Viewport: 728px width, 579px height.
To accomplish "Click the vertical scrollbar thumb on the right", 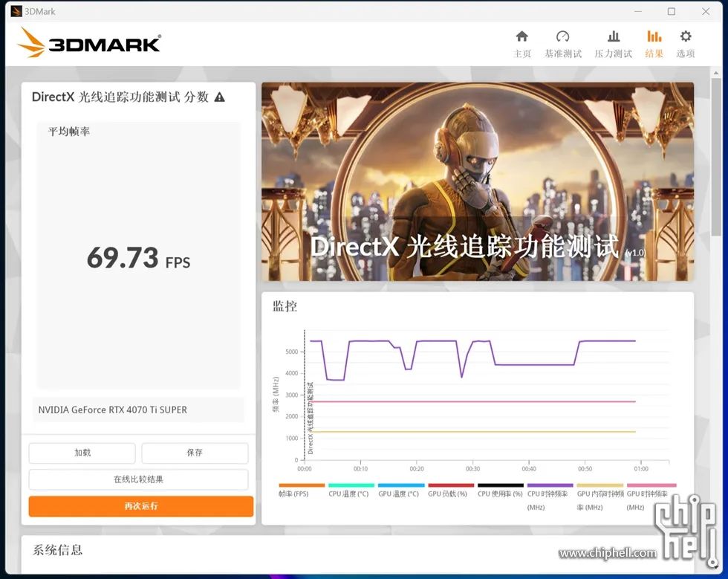I will click(715, 157).
